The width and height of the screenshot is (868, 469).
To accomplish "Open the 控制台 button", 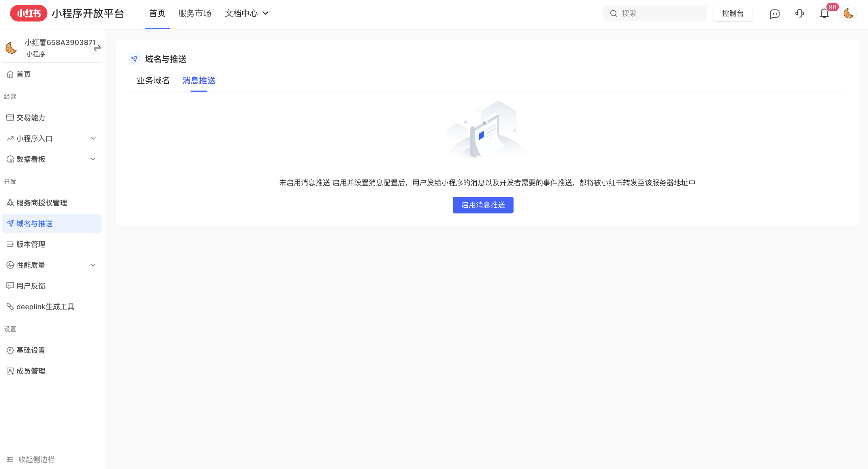I will point(733,14).
